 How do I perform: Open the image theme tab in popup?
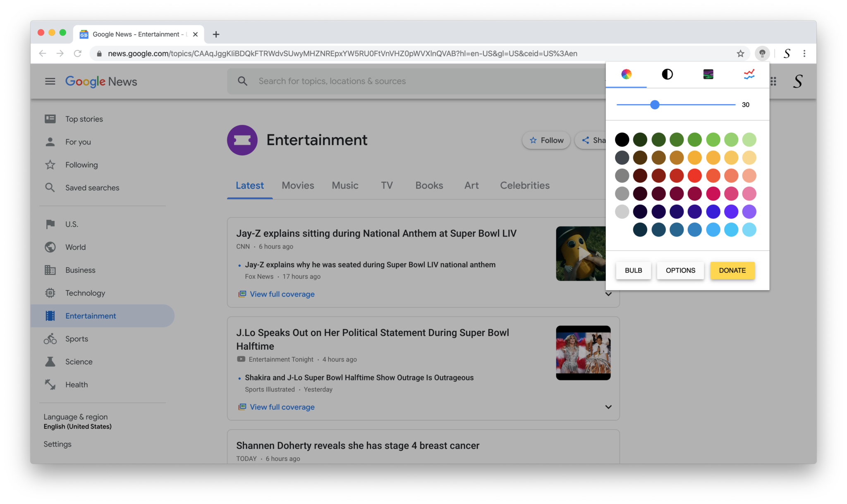[708, 74]
